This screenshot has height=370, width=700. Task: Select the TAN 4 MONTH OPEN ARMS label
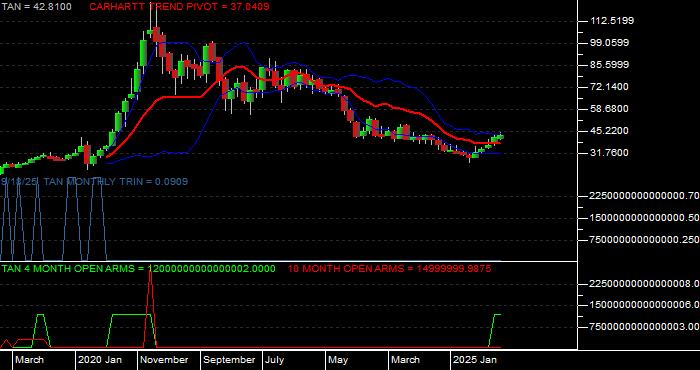tap(138, 269)
